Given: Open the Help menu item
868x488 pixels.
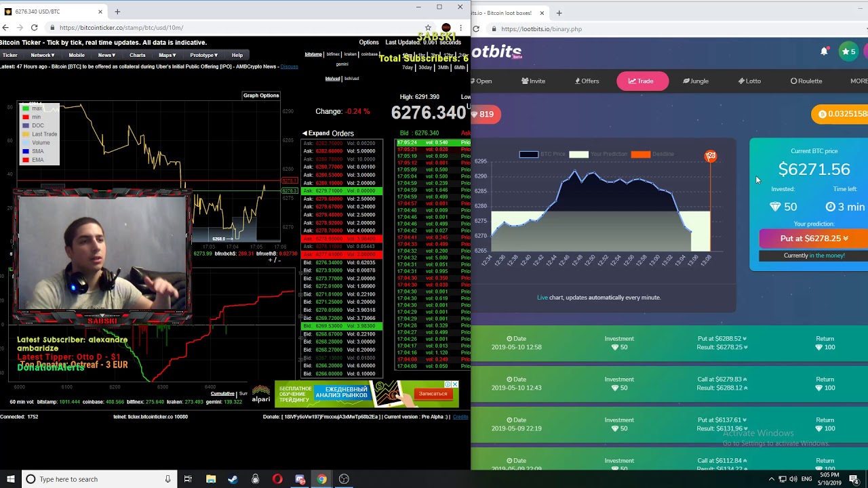Looking at the screenshot, I should point(237,55).
